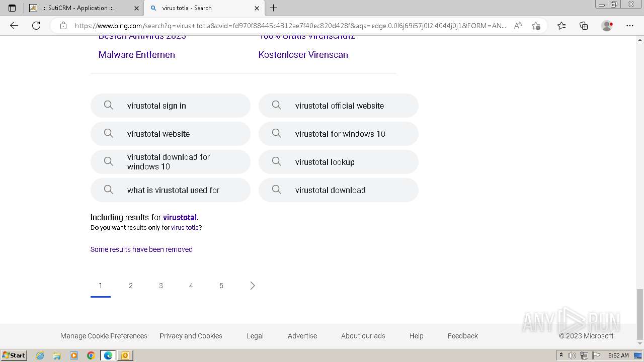Launch Google Chrome from taskbar
This screenshot has height=362, width=644.
pos(91,355)
